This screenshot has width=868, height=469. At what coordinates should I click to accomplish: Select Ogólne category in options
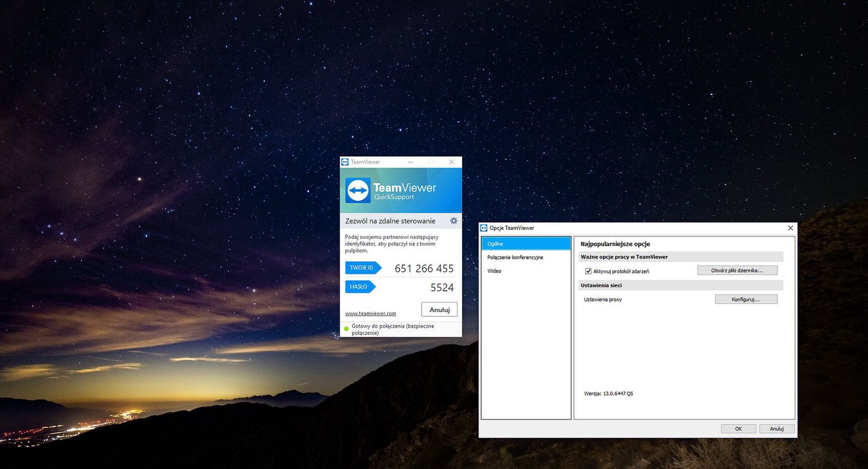tap(526, 244)
